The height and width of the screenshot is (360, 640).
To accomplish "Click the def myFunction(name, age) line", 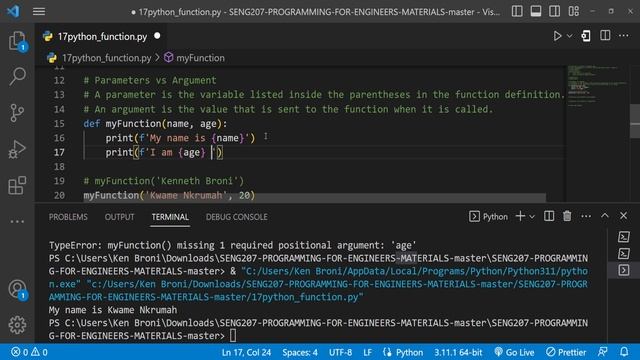I will (155, 123).
